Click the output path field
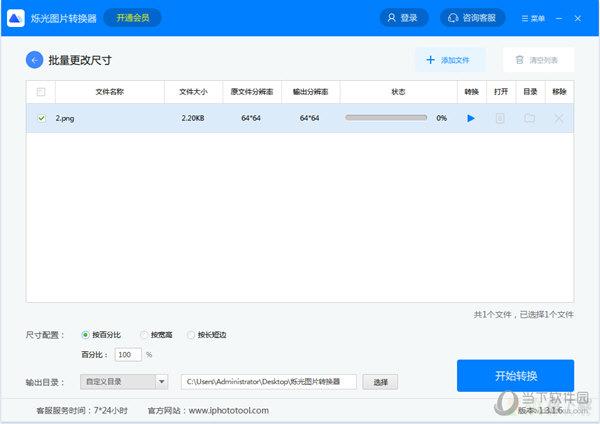The width and height of the screenshot is (600, 424). pyautogui.click(x=269, y=382)
